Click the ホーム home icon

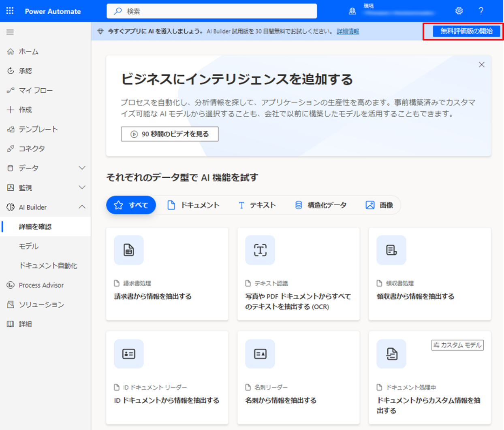pyautogui.click(x=11, y=51)
